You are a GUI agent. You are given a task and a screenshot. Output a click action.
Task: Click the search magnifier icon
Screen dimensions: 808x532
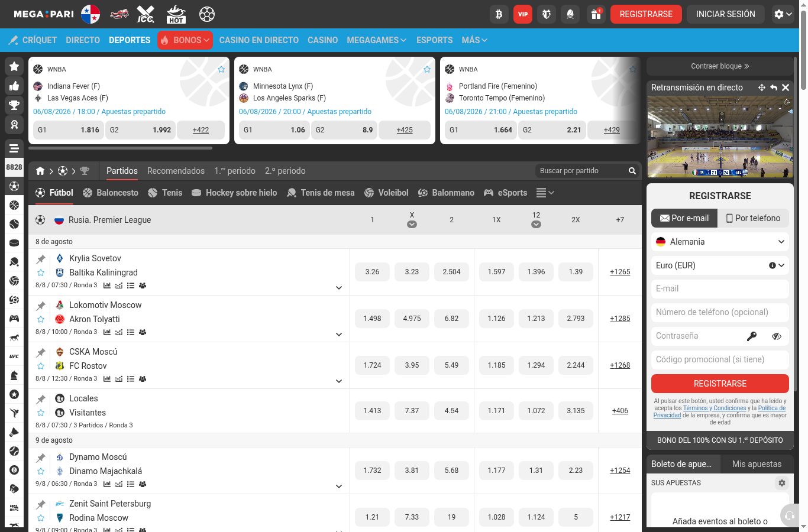point(632,171)
